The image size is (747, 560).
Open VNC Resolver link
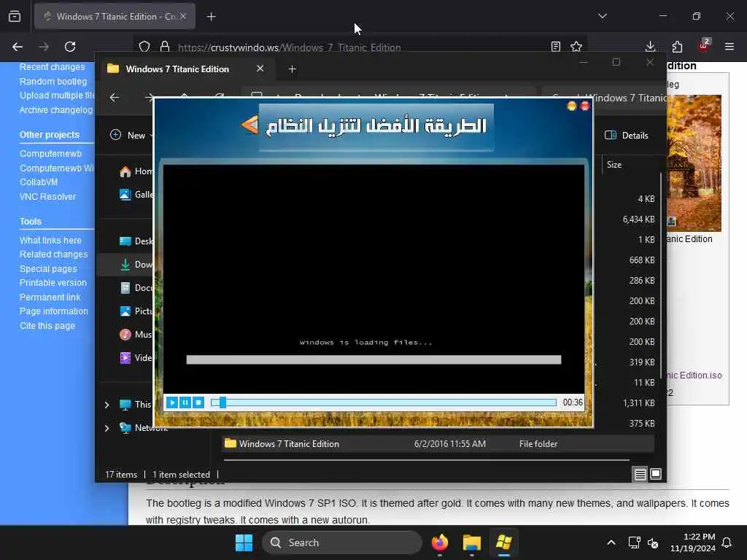coord(47,197)
